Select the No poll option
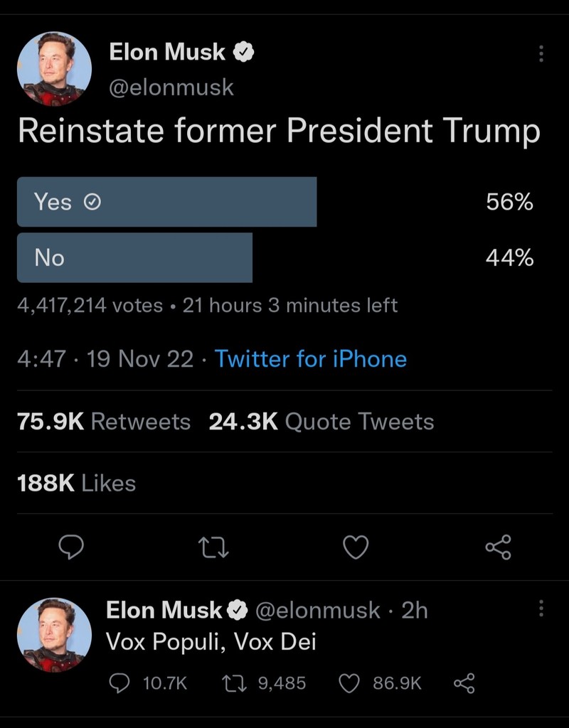569x728 pixels. click(x=135, y=257)
